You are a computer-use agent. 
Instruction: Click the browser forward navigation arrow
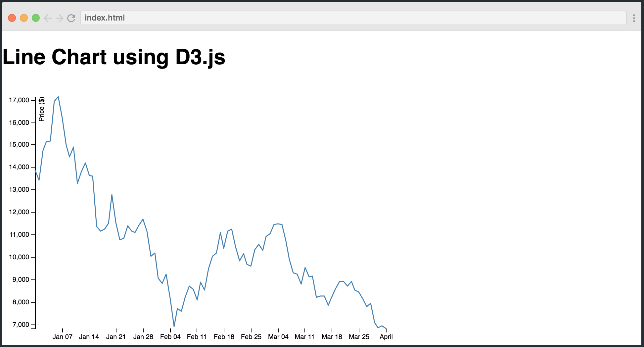point(60,18)
